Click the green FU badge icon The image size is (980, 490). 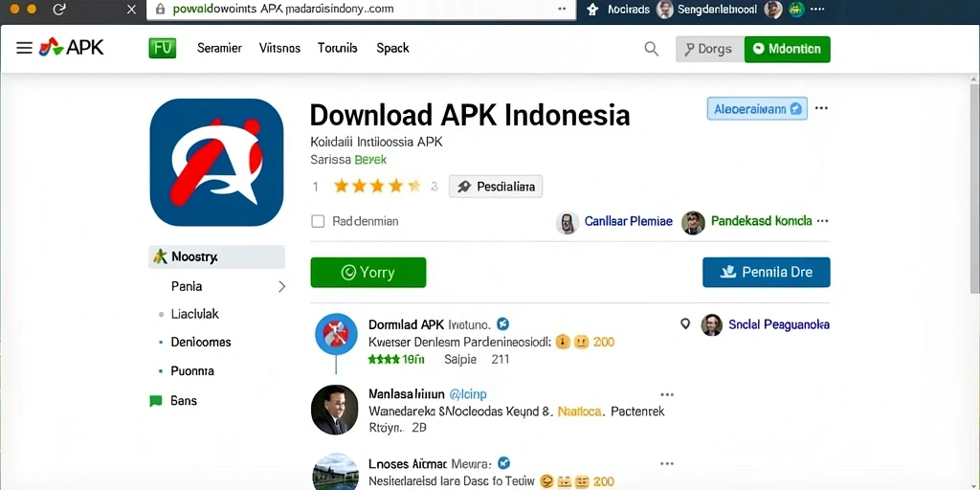[x=163, y=48]
